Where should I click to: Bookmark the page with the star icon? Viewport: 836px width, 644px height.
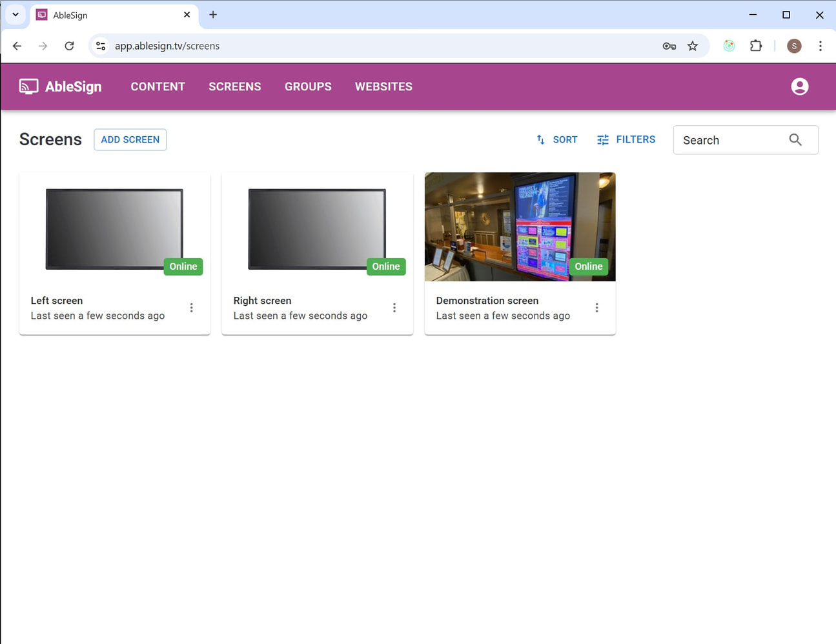click(x=693, y=46)
